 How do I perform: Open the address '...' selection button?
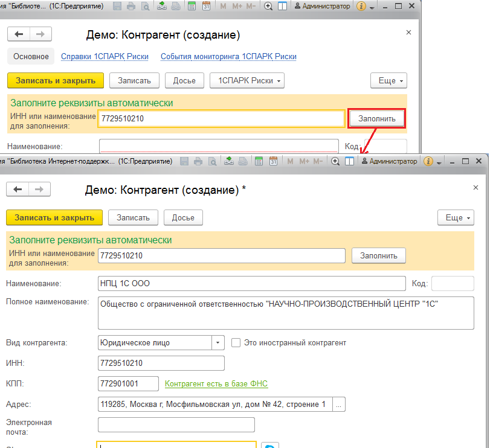tap(338, 404)
